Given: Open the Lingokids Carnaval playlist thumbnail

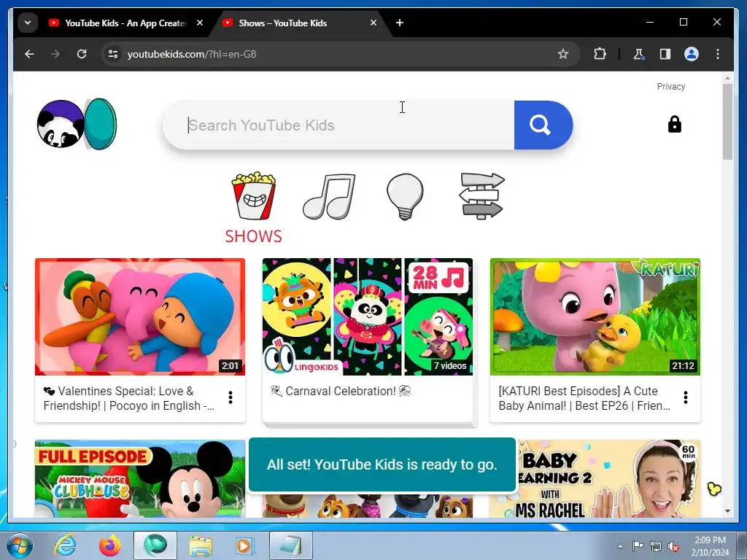Looking at the screenshot, I should point(368,316).
